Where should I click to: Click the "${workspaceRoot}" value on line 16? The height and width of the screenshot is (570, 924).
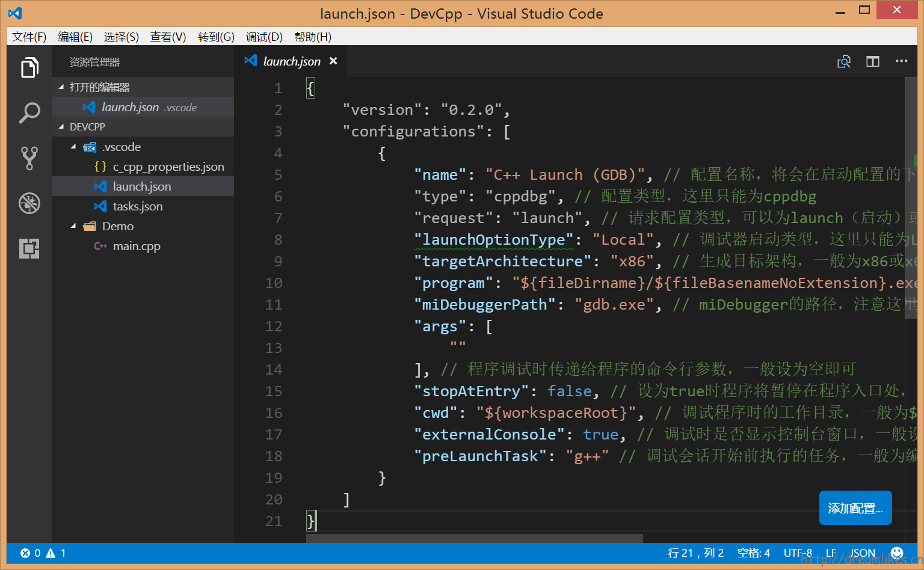[x=555, y=413]
